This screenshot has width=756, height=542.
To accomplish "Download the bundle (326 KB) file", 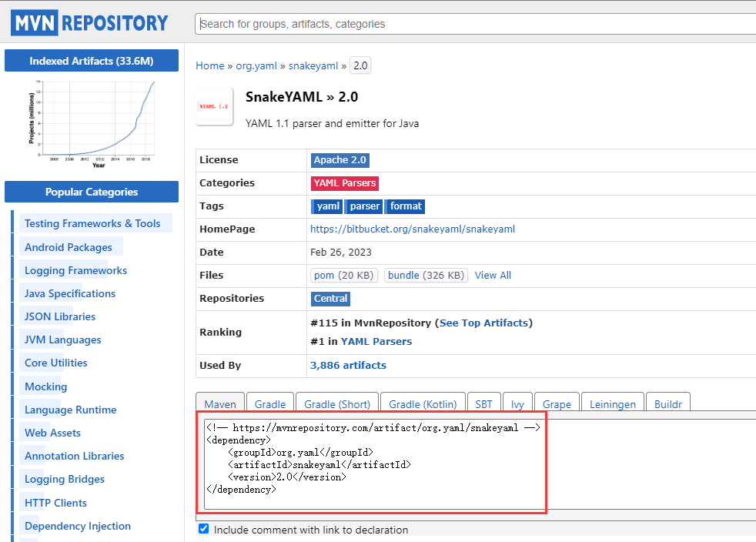I will pos(426,276).
